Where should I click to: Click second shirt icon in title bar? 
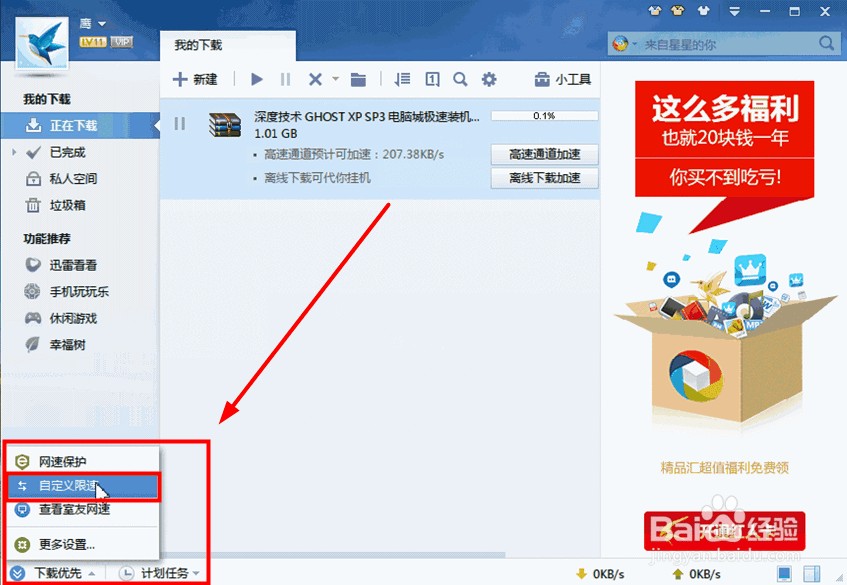678,10
